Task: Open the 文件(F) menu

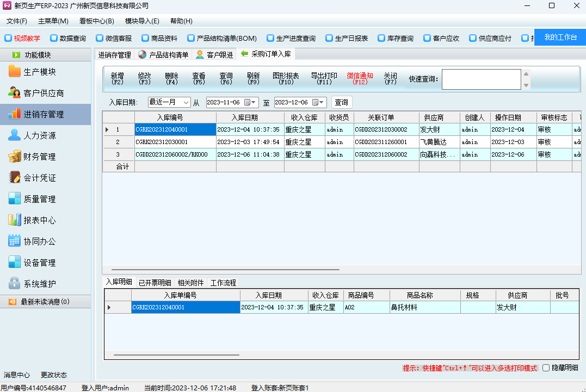Action: pyautogui.click(x=17, y=21)
